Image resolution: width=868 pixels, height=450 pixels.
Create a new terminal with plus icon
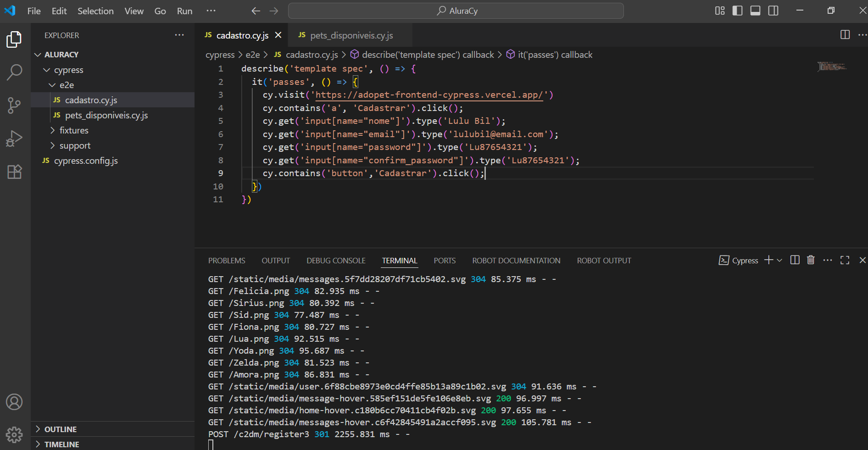[x=769, y=260]
